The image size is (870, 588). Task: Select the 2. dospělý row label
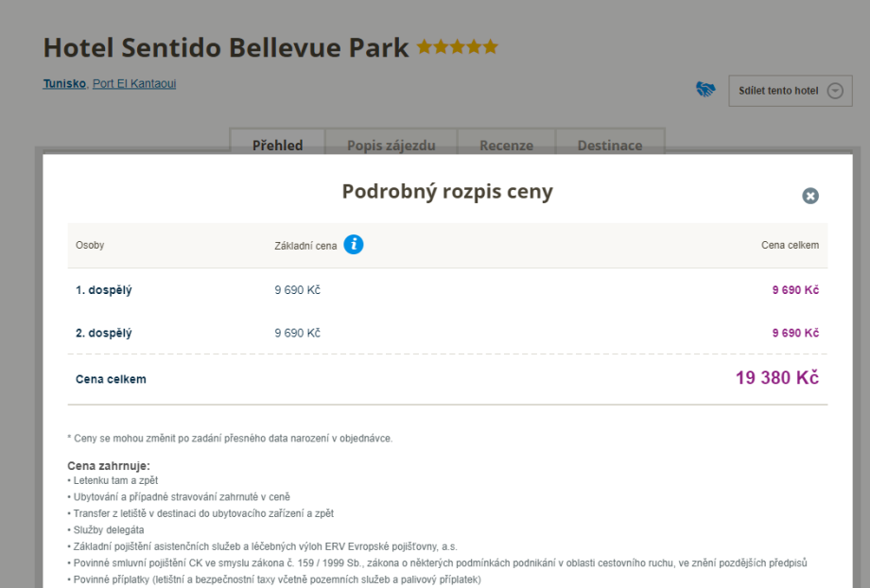coord(104,333)
